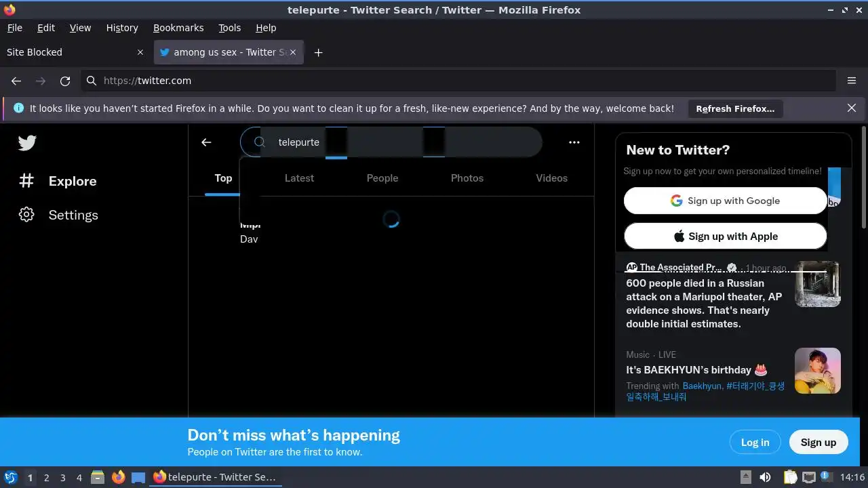Switch to the People tab
This screenshot has width=868, height=488.
point(382,178)
